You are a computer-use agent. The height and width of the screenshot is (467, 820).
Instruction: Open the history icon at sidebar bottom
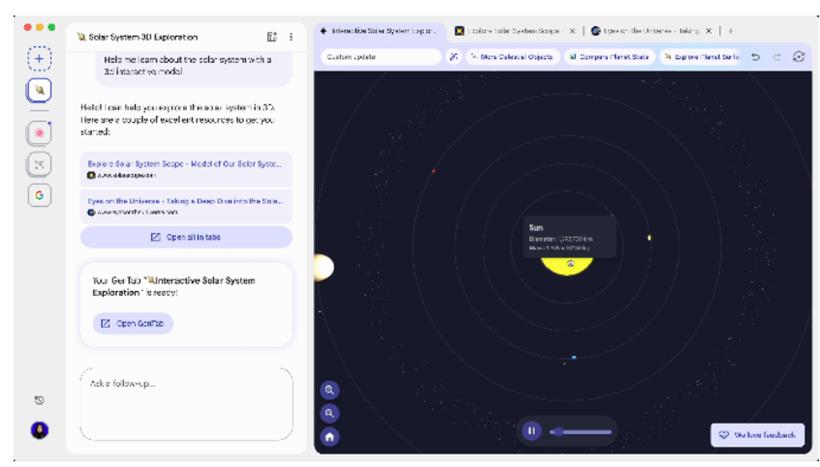pyautogui.click(x=37, y=400)
